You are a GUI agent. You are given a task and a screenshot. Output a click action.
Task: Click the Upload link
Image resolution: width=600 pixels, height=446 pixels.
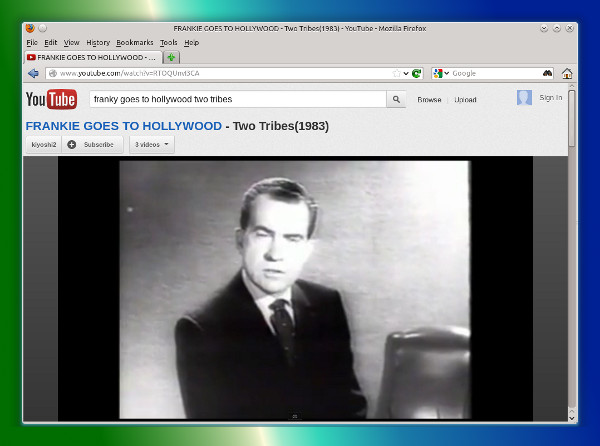pos(465,99)
